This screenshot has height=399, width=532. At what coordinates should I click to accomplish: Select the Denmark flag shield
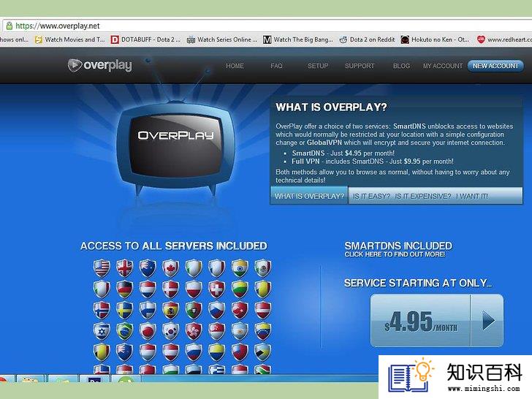pos(171,289)
